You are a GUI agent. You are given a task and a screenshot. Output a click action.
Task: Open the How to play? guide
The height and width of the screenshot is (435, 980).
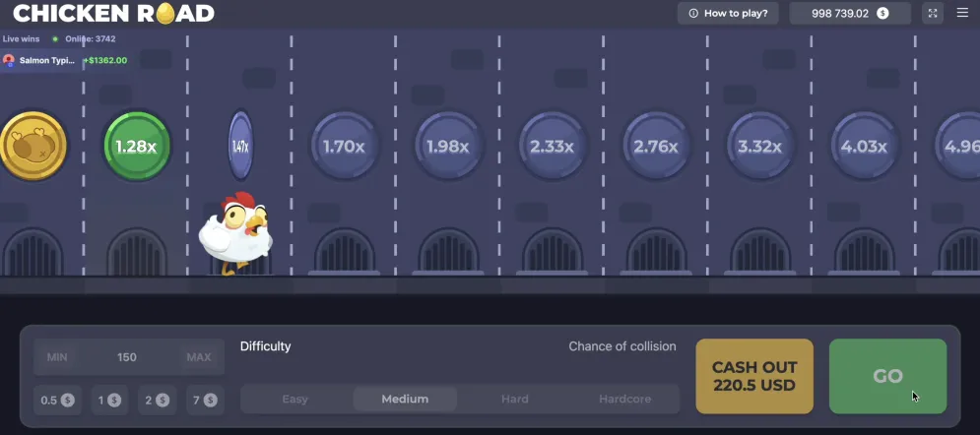728,13
